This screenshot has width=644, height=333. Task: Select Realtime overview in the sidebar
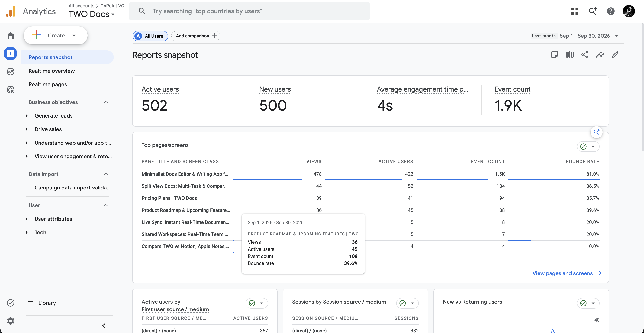tap(51, 71)
